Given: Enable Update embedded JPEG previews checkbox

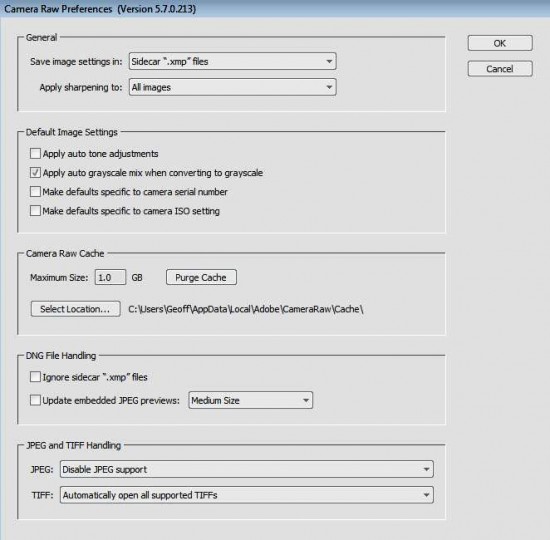Looking at the screenshot, I should point(35,400).
